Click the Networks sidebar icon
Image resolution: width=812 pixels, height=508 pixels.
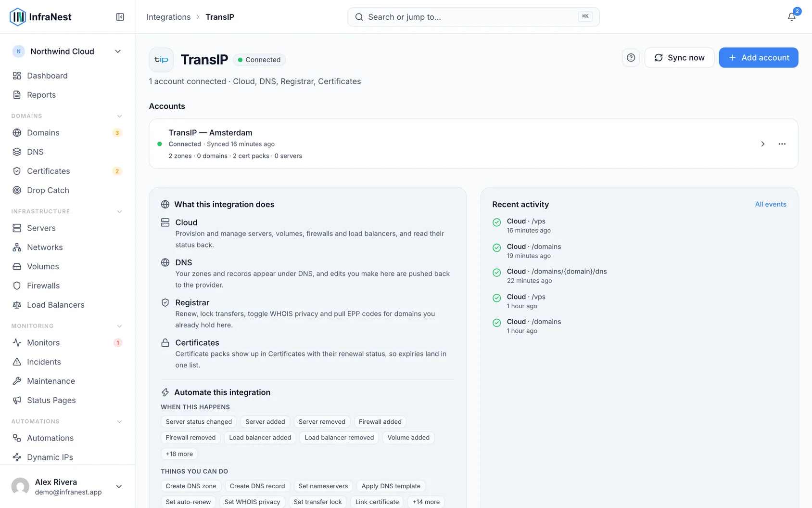(x=17, y=247)
